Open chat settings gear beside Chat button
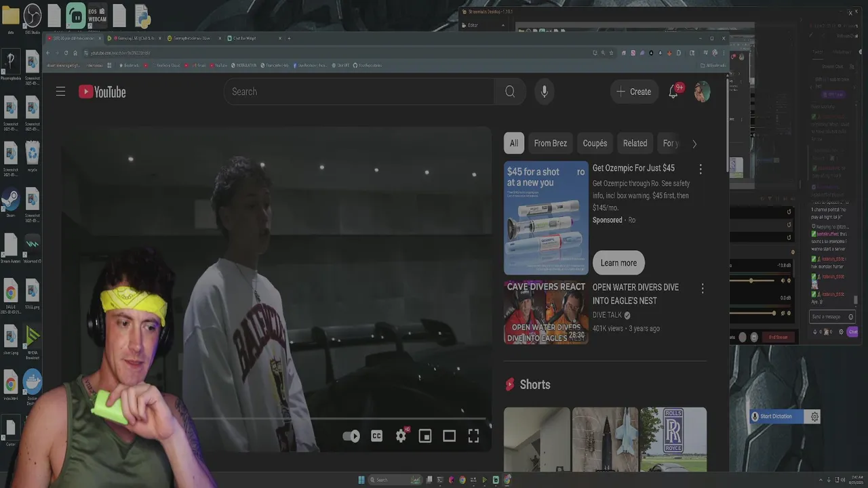The image size is (868, 488). 841,331
